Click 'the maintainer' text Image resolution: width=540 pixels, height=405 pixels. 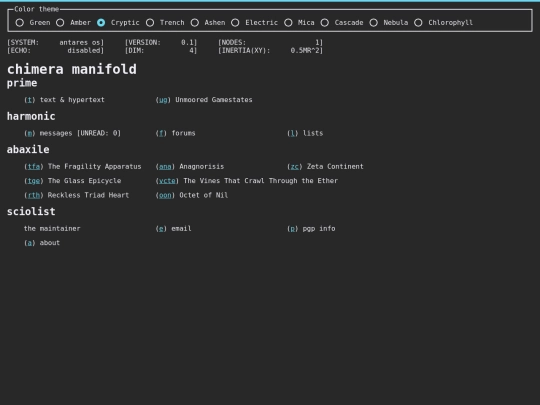(x=52, y=229)
